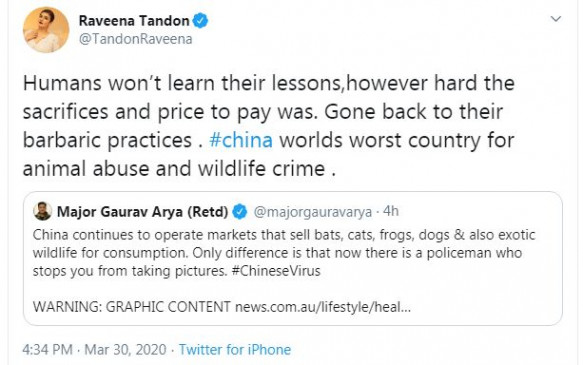Open the quoted tweet body text
Viewport: 583px width, 365px height.
[x=284, y=253]
